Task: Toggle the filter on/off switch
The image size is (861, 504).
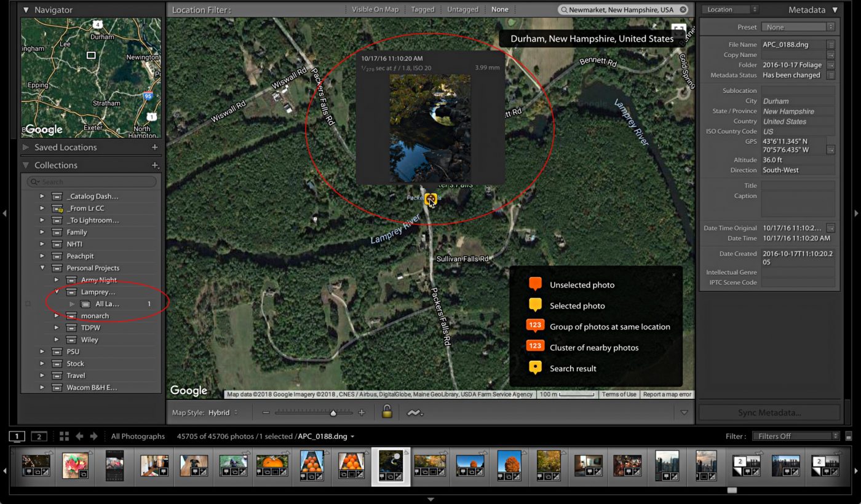Action: (x=849, y=436)
